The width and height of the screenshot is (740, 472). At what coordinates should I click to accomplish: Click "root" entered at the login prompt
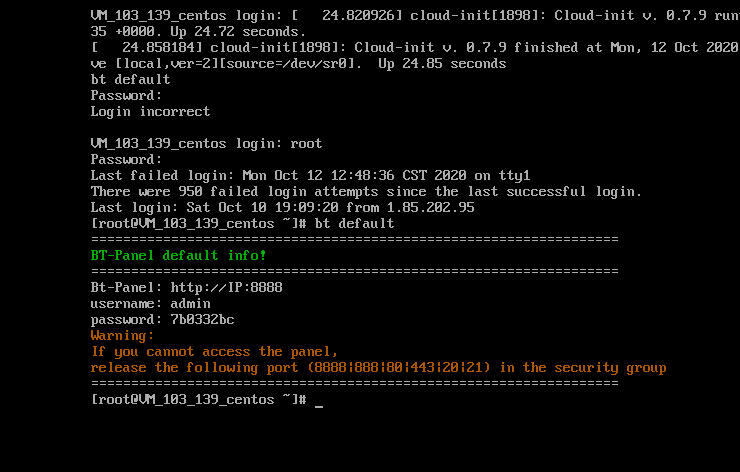pyautogui.click(x=306, y=143)
